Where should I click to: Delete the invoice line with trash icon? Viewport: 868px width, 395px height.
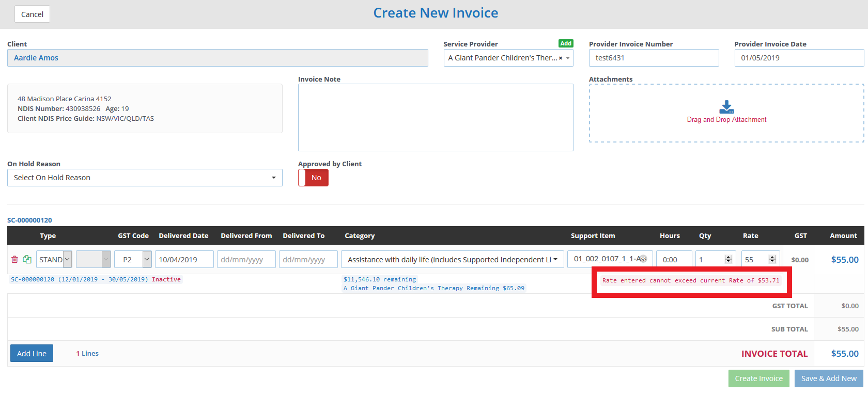coord(14,259)
